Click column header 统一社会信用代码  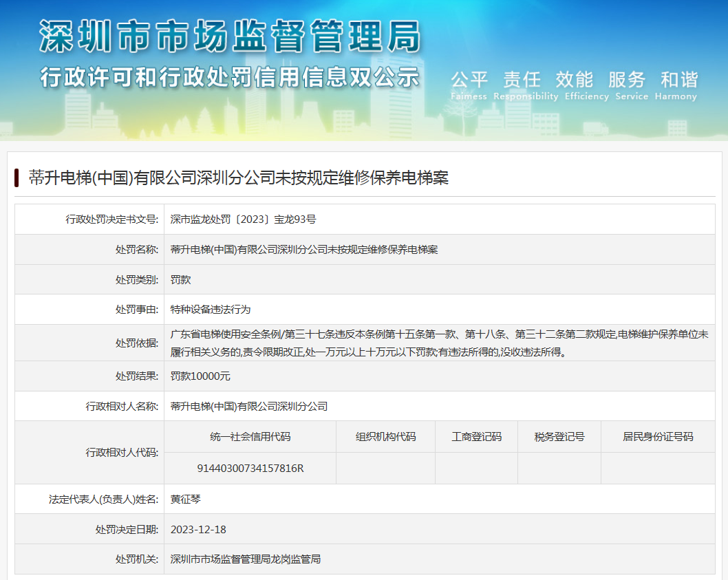(250, 436)
